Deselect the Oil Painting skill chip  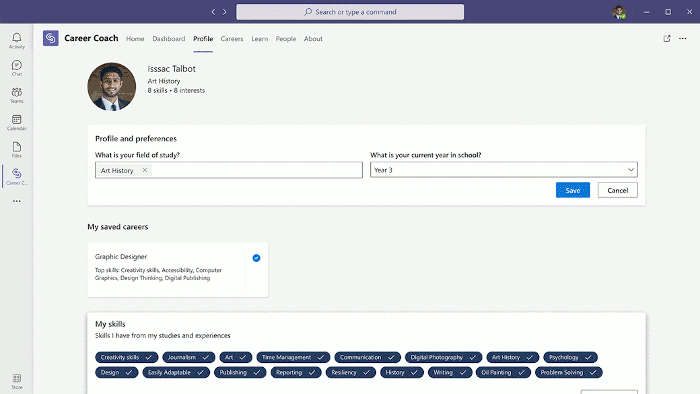[x=503, y=373]
